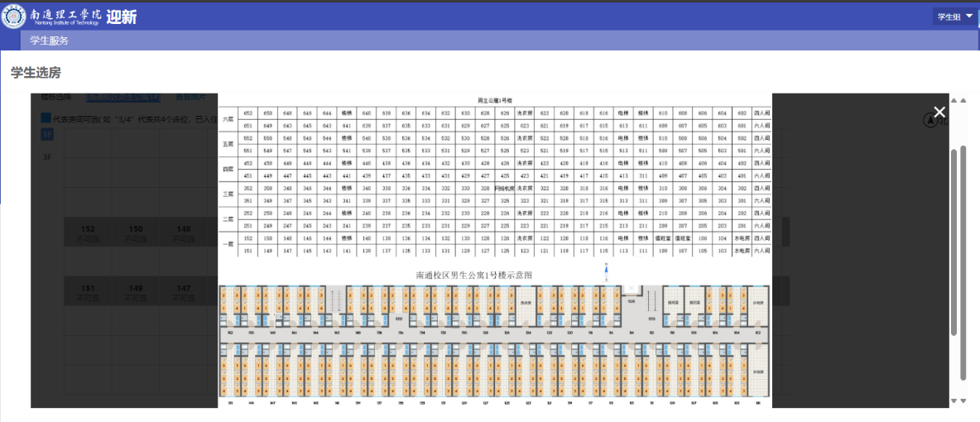The image size is (980, 422).
Task: Click the rightmost scrollbar down arrow
Action: (963, 400)
